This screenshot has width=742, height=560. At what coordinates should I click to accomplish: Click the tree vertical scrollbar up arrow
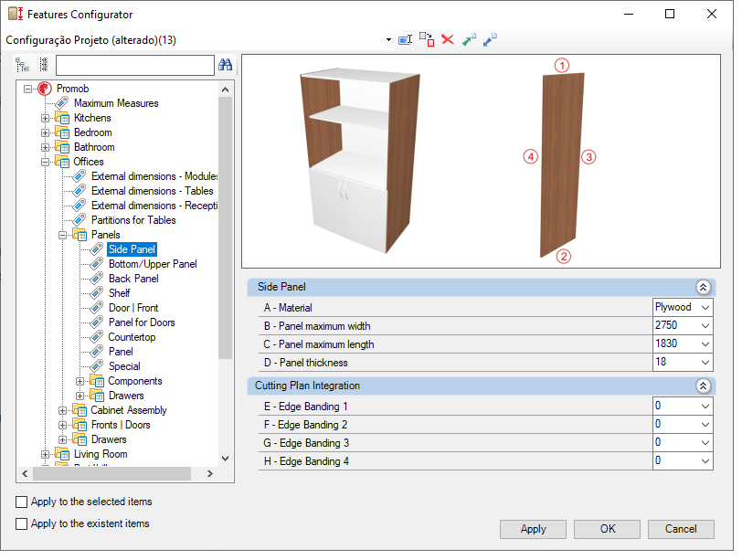pyautogui.click(x=225, y=90)
